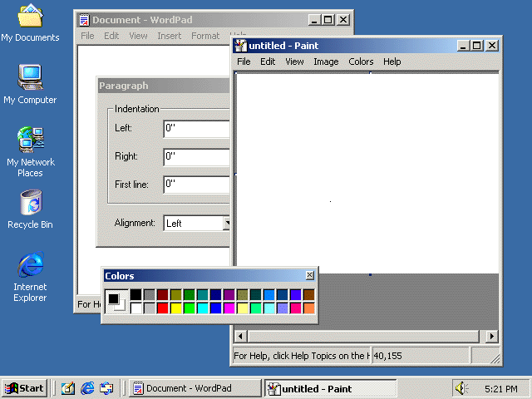The width and height of the screenshot is (532, 399).
Task: Pick the periwinkle color swatch
Action: pyautogui.click(x=283, y=308)
